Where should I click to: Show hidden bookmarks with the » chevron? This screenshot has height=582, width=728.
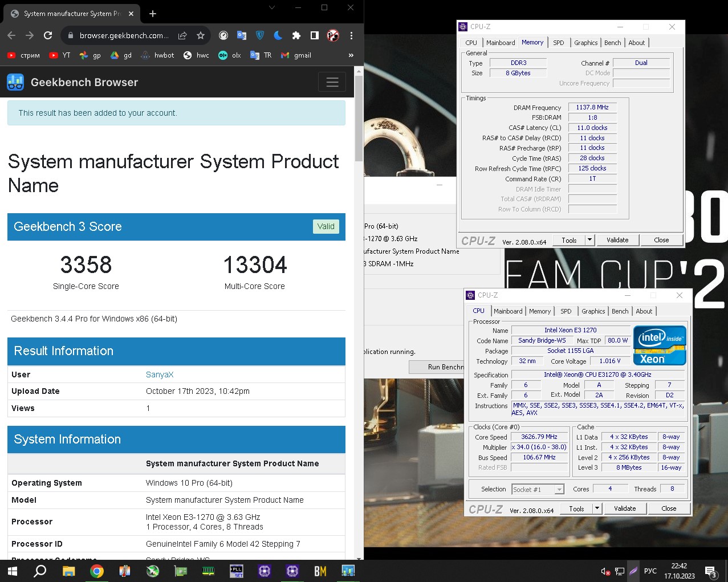(351, 55)
